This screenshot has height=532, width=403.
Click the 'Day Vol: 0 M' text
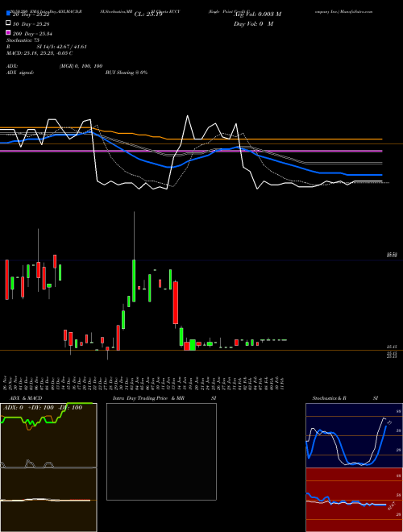pyautogui.click(x=253, y=24)
